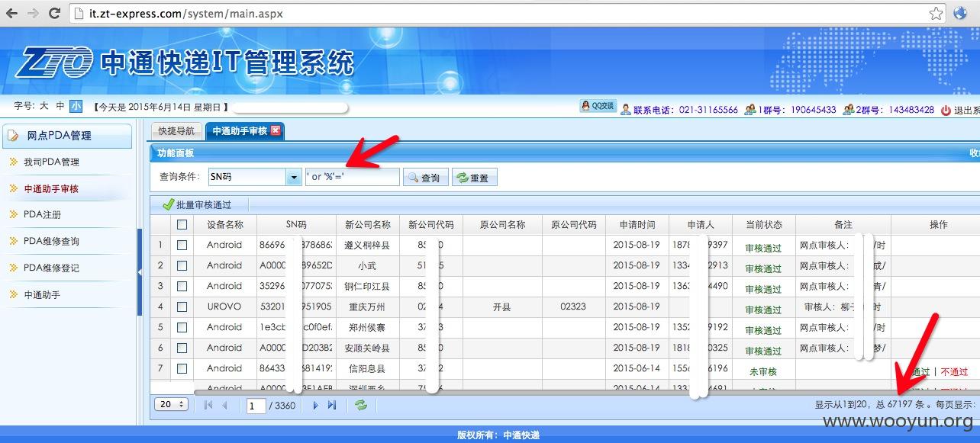Go to the last page icon
Screen dimensions: 980x443
[331, 405]
